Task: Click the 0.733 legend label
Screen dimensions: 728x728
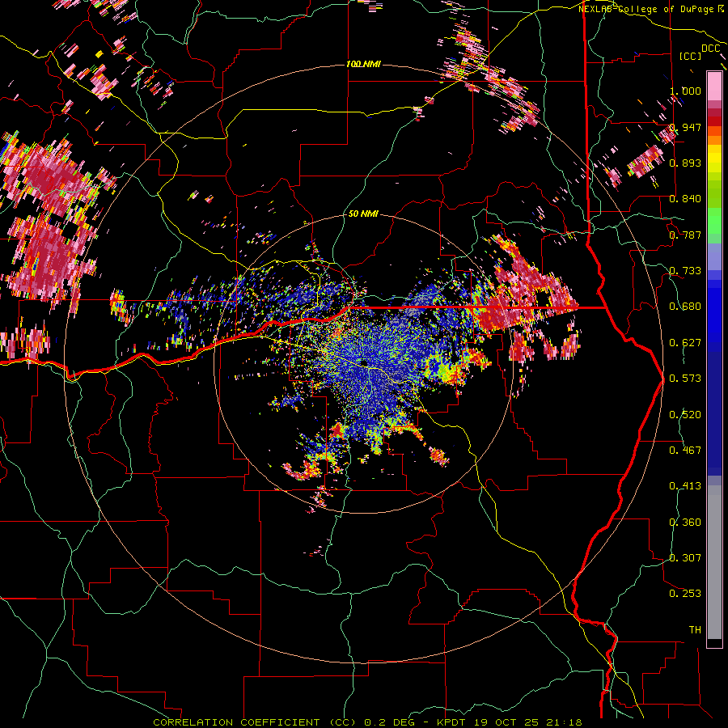Action: [x=685, y=270]
